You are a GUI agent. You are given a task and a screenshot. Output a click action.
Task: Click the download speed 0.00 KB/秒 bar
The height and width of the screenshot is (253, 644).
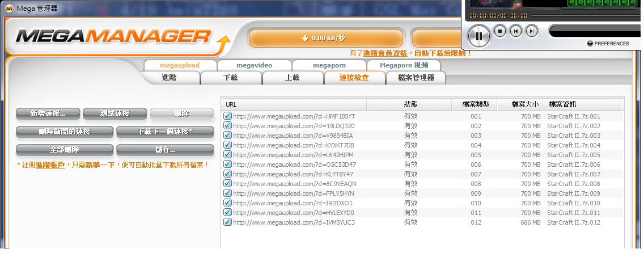click(326, 38)
